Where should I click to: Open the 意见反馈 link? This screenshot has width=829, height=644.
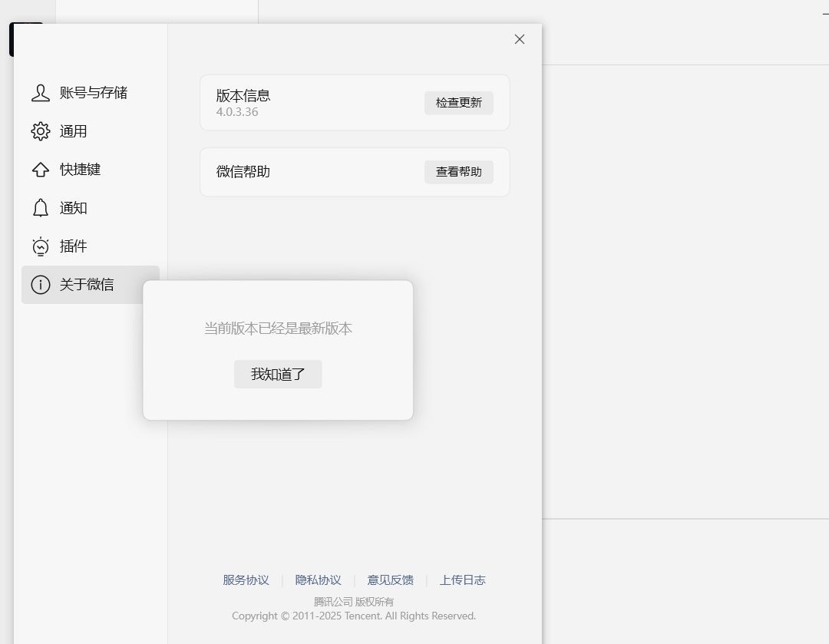390,580
